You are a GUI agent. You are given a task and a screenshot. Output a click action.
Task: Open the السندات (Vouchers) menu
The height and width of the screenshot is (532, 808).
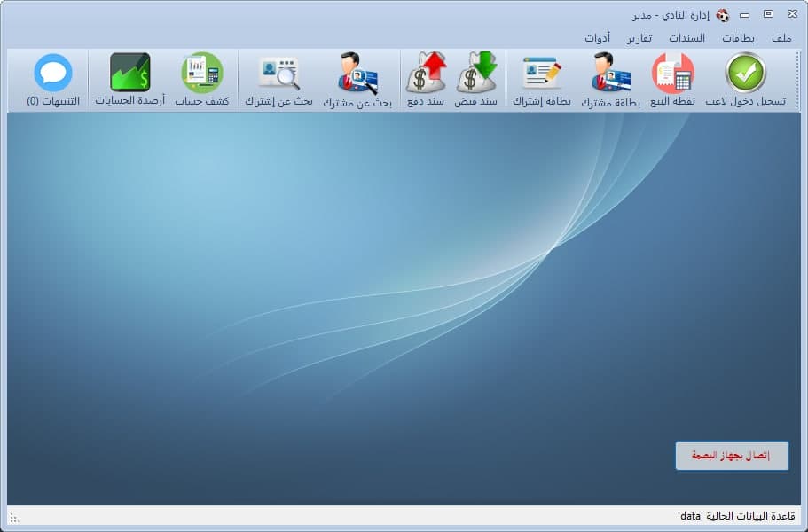point(686,38)
